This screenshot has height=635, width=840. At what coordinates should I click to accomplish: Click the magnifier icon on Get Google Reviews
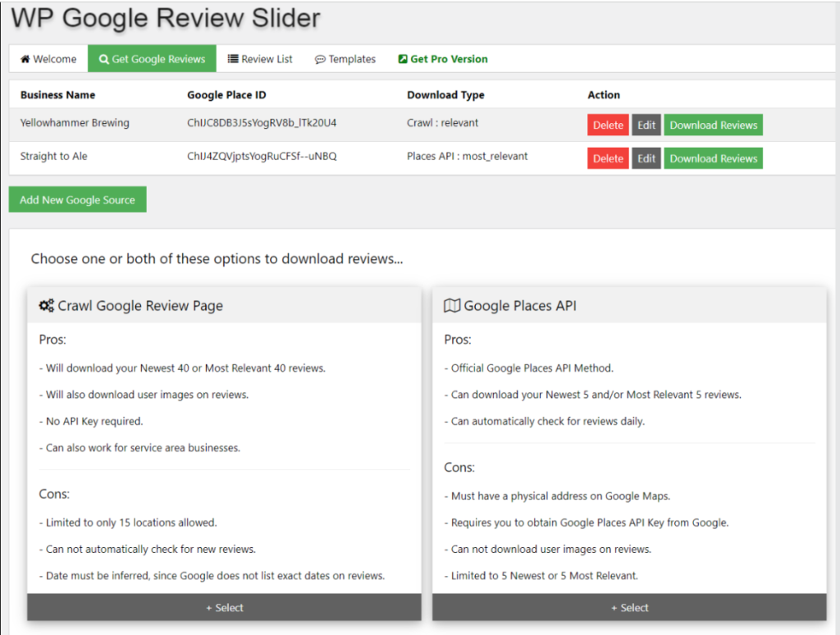104,59
